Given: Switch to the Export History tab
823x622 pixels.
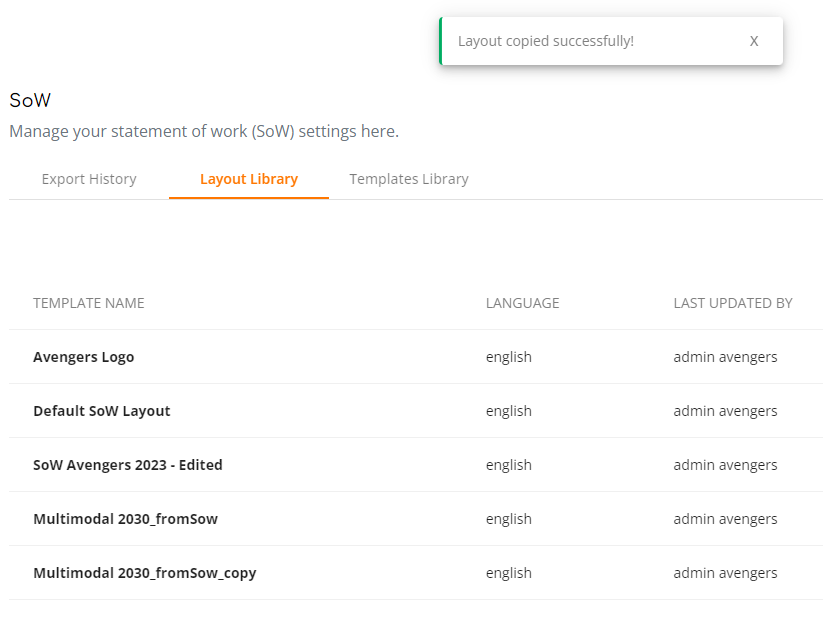Looking at the screenshot, I should tap(89, 179).
